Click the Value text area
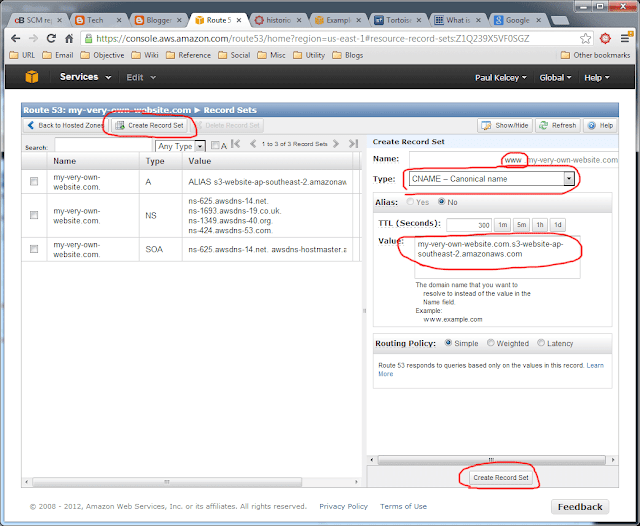This screenshot has width=640, height=526. (497, 257)
